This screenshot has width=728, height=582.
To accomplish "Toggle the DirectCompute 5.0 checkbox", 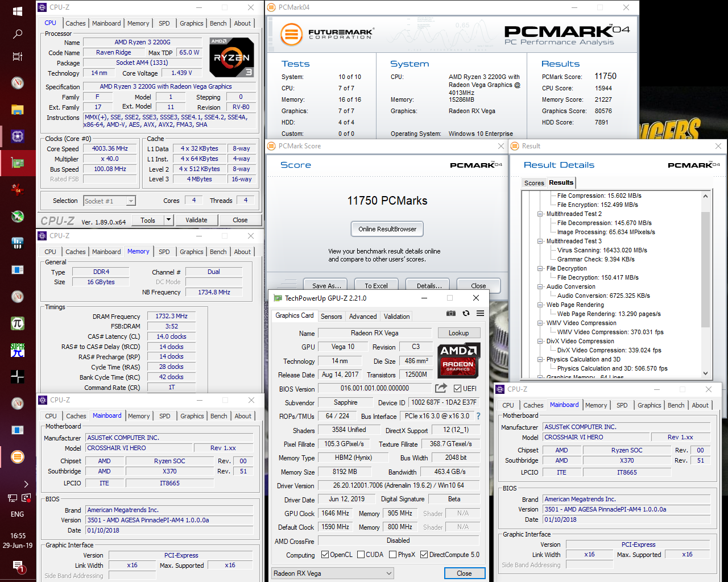I will [x=424, y=555].
